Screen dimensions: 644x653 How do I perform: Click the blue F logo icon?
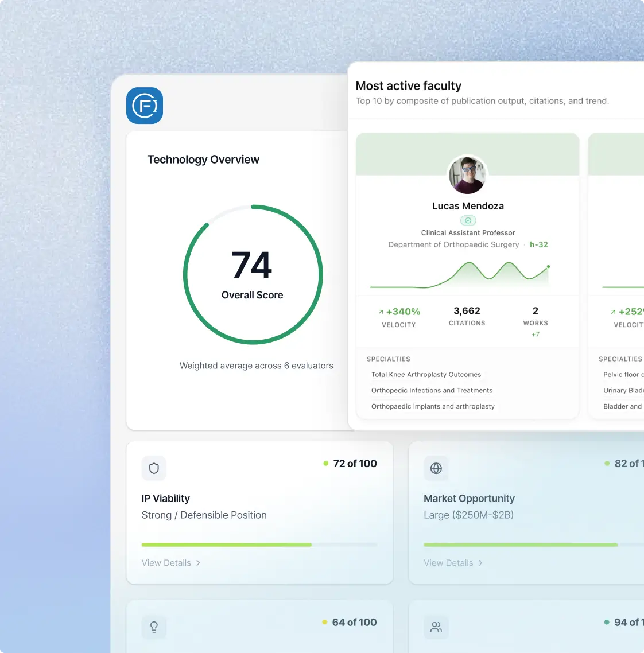(145, 106)
